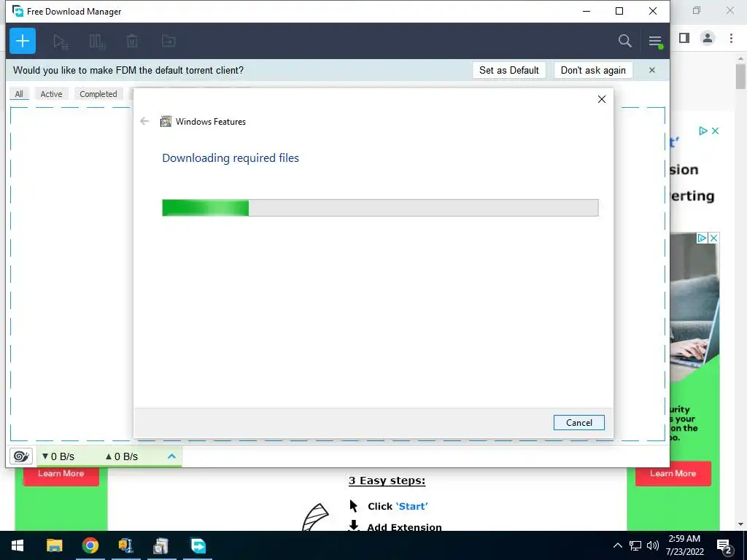Open network status tray icon
Viewport: 747px width, 560px height.
point(635,545)
